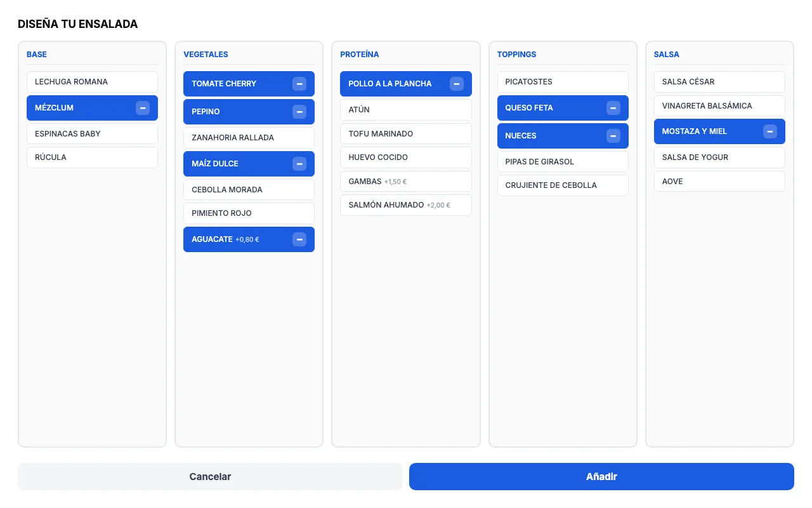
Task: Click the Base column heading
Action: (x=37, y=55)
